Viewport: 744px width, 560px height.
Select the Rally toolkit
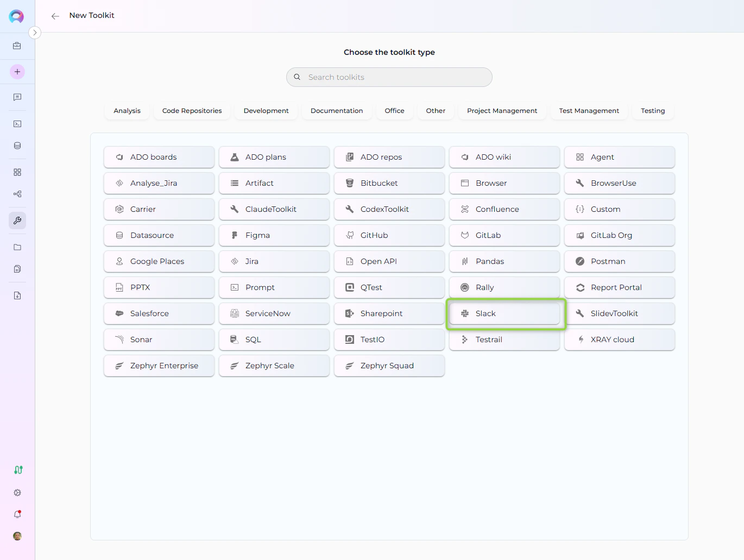pyautogui.click(x=505, y=287)
